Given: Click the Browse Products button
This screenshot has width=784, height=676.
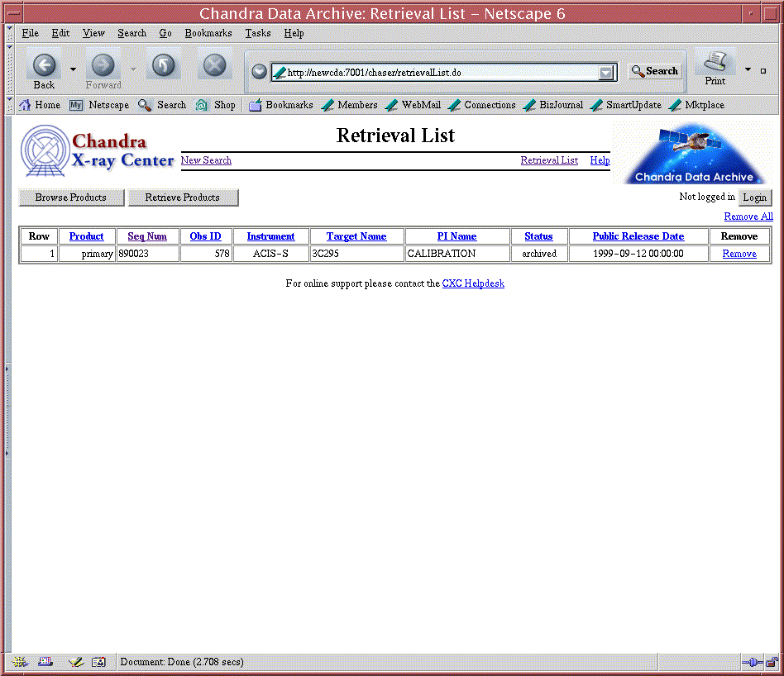Looking at the screenshot, I should coord(71,198).
